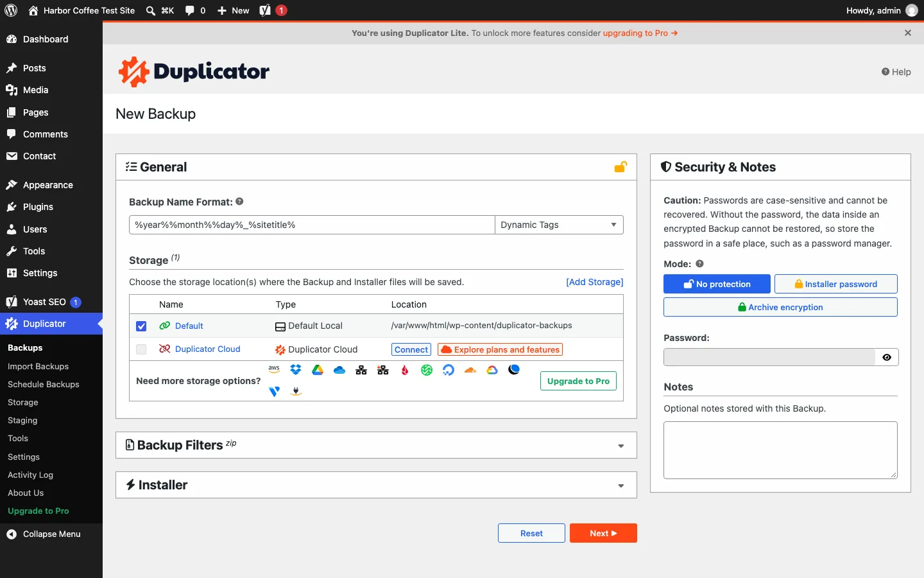Click the Duplicator logo

click(194, 71)
